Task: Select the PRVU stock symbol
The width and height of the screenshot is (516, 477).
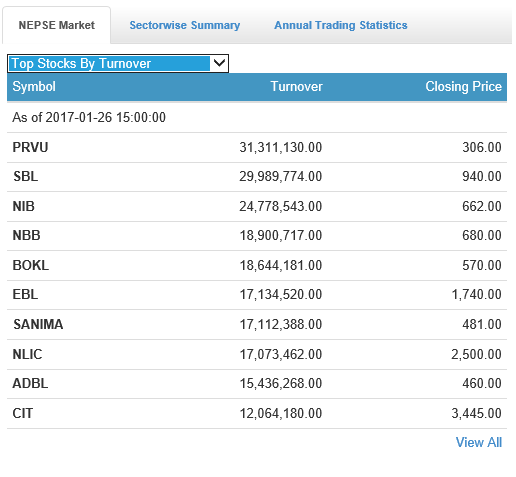Action: tap(30, 147)
